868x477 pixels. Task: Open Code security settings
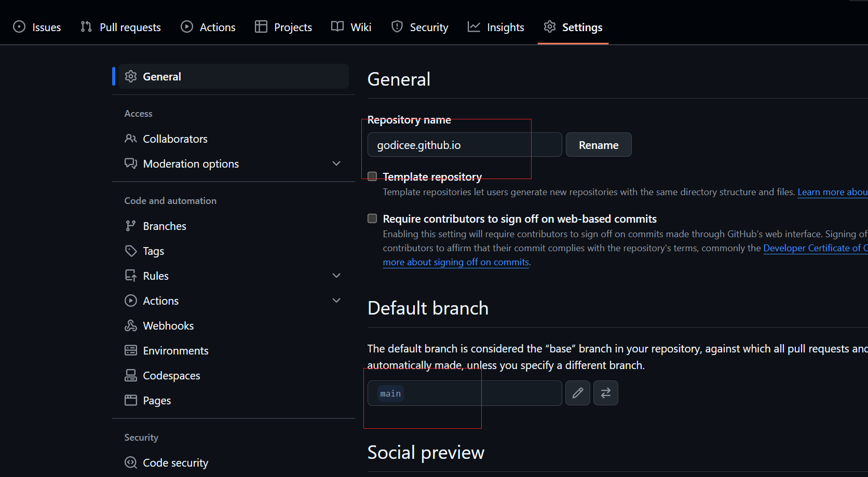(x=234, y=462)
